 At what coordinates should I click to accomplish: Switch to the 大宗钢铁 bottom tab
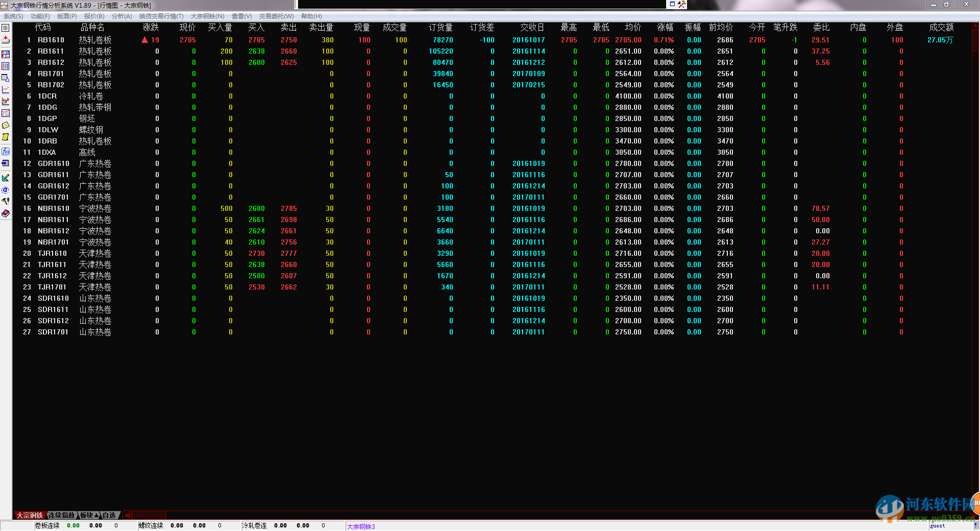[30, 515]
